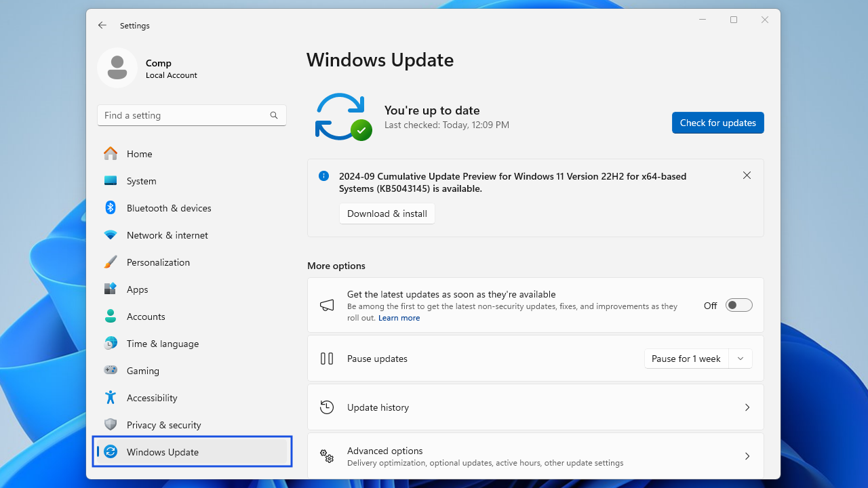Image resolution: width=868 pixels, height=488 pixels.
Task: Open Gaming settings
Action: coord(192,371)
